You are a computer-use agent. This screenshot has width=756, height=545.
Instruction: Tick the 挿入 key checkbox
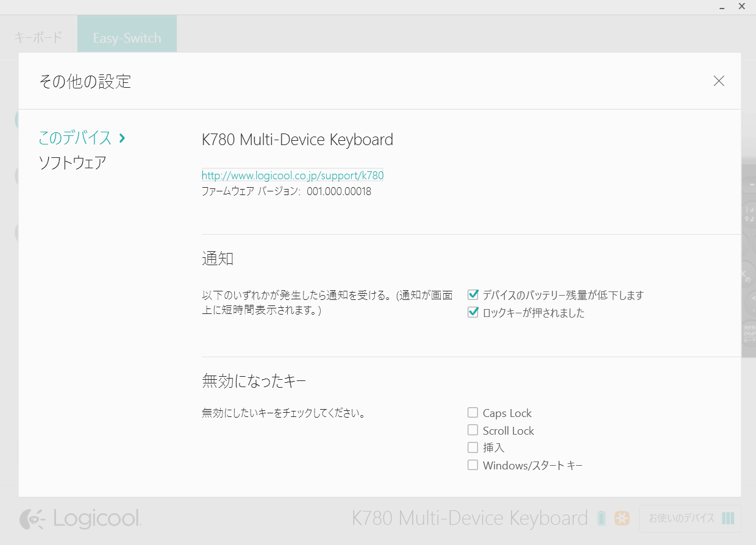pos(472,447)
